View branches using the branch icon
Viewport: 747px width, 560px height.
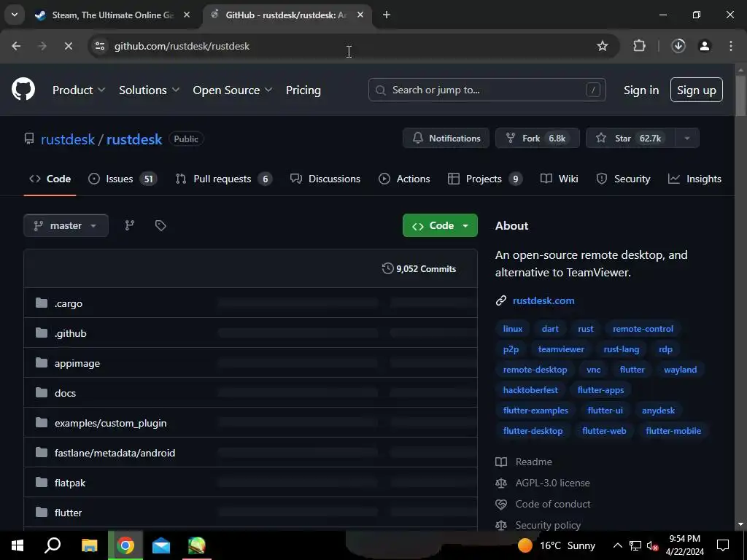130,226
